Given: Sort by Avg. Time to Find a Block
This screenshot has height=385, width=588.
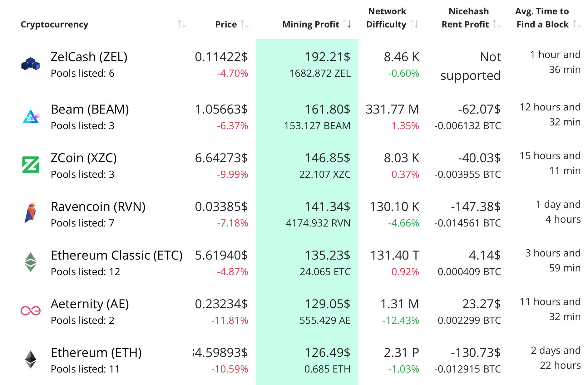Looking at the screenshot, I should 577,24.
